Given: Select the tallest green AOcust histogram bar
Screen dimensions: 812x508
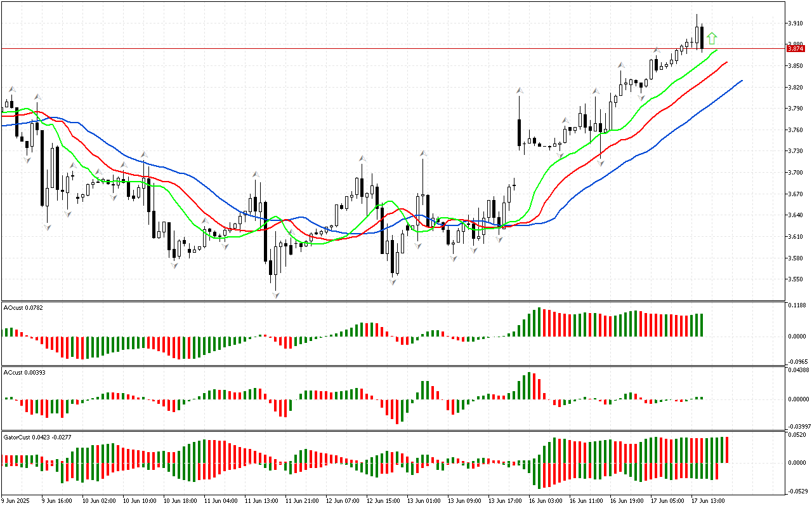Looking at the screenshot, I should click(539, 322).
